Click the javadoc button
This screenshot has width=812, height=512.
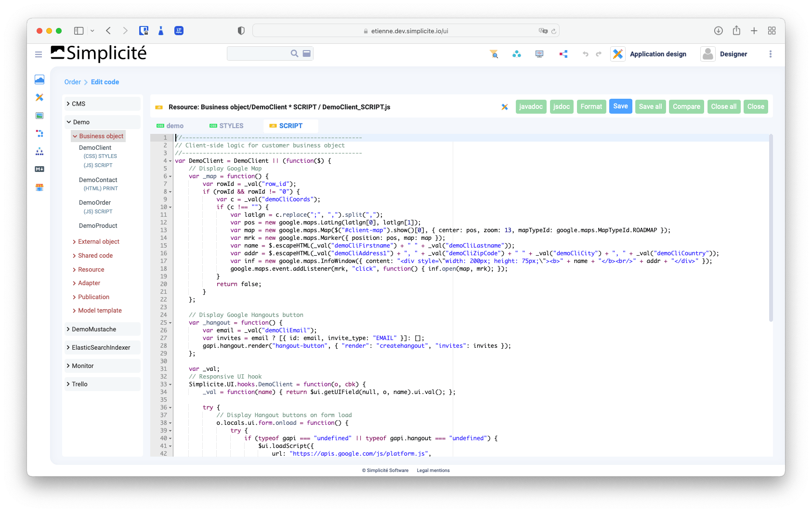(531, 106)
